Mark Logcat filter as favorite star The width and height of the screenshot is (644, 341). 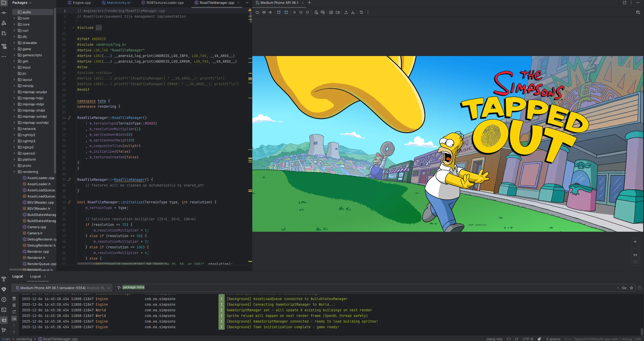(631, 288)
